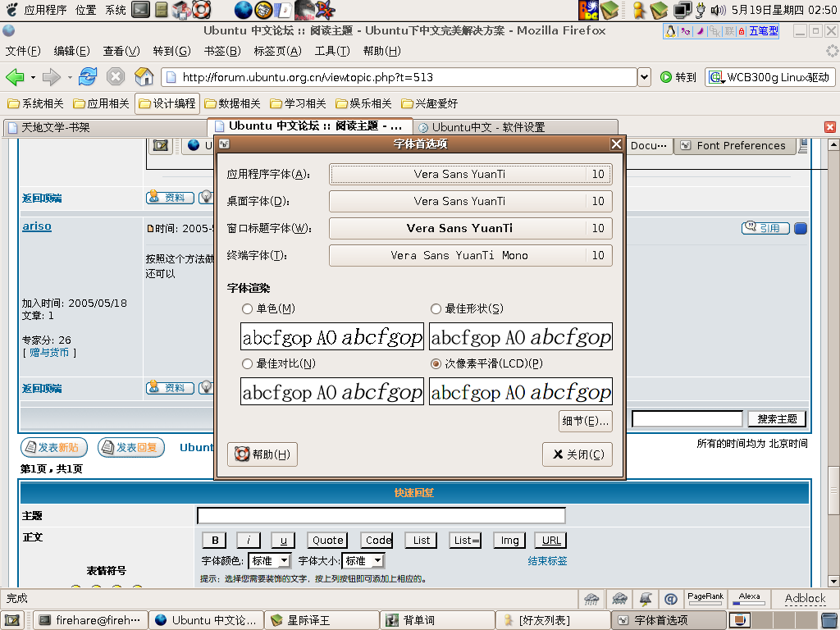Click the blue online-status icon in ariso's post
The width and height of the screenshot is (840, 630).
801,228
